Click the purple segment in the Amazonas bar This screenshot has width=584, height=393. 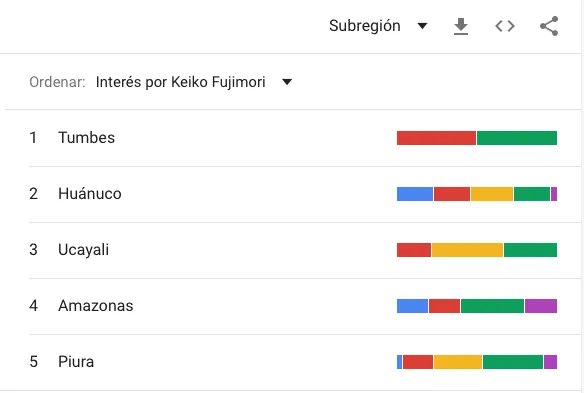pyautogui.click(x=541, y=306)
